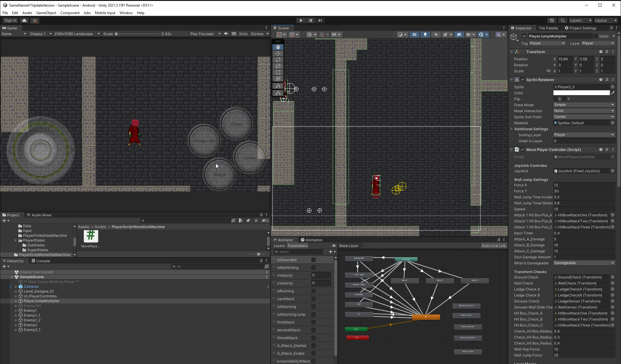Select the orange Idle state node in Animator
The image size is (621, 364).
[x=426, y=317]
